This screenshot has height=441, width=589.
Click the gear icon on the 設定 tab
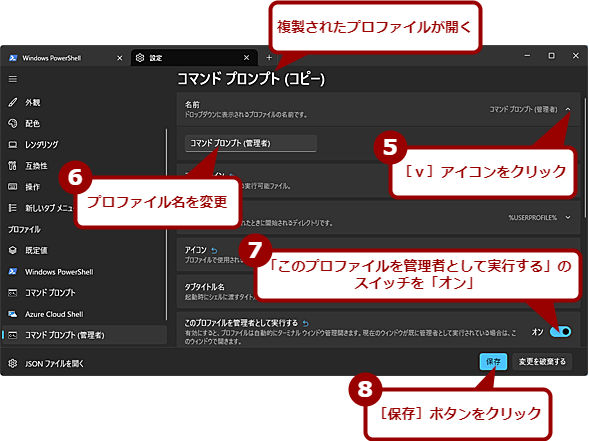pyautogui.click(x=140, y=57)
